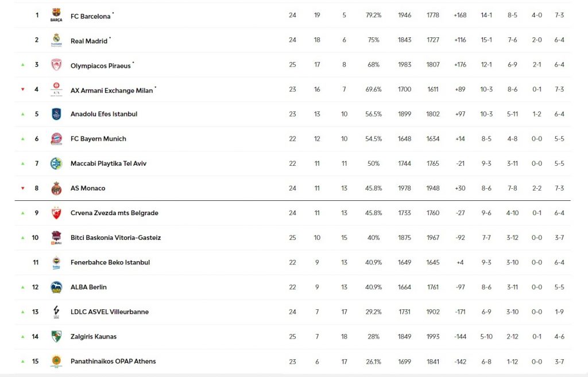Click the FC Barcelona team logo
Viewport: 588px width, 377px height.
56,15
